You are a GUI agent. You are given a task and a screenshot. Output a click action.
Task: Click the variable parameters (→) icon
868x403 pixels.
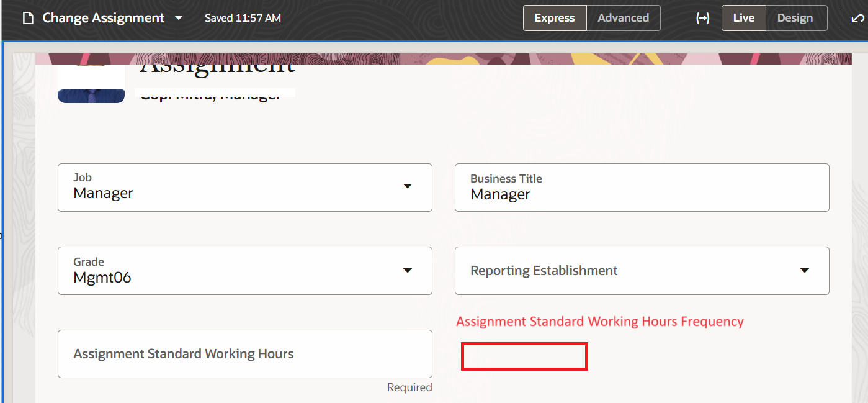(x=702, y=18)
